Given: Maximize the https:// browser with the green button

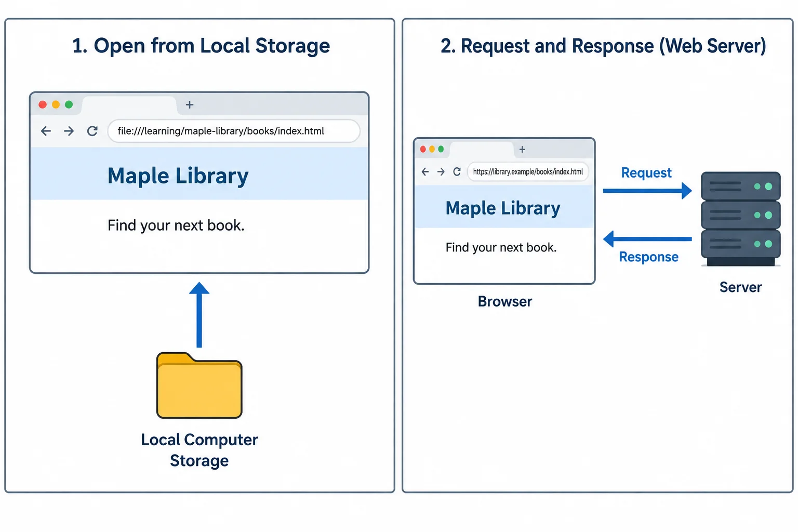Looking at the screenshot, I should tap(441, 149).
